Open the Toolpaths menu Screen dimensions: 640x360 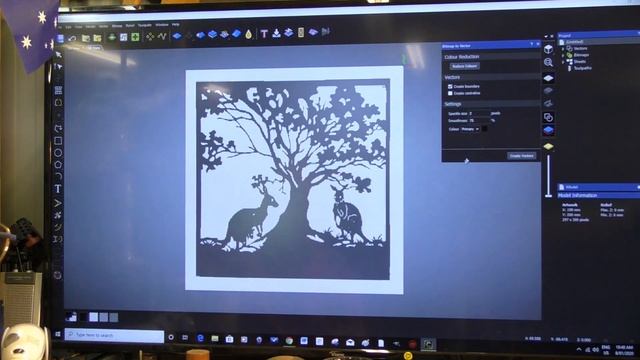click(x=144, y=25)
